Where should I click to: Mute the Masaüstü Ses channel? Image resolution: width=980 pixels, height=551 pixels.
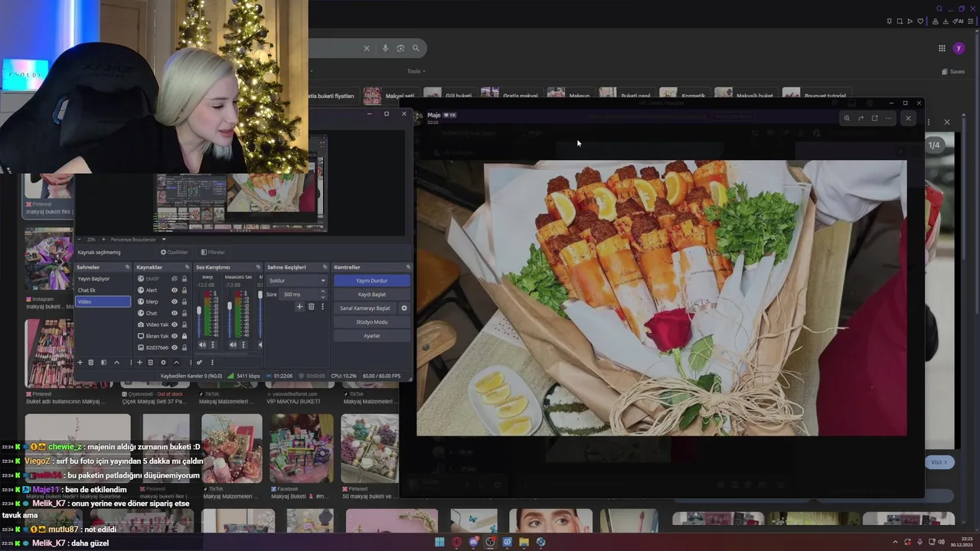(233, 344)
